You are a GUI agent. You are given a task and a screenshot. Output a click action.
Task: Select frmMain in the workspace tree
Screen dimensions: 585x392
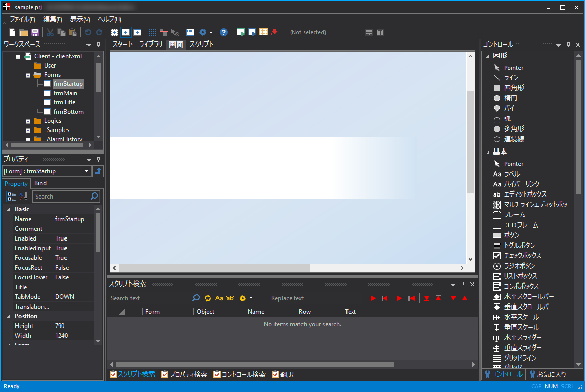pos(65,93)
